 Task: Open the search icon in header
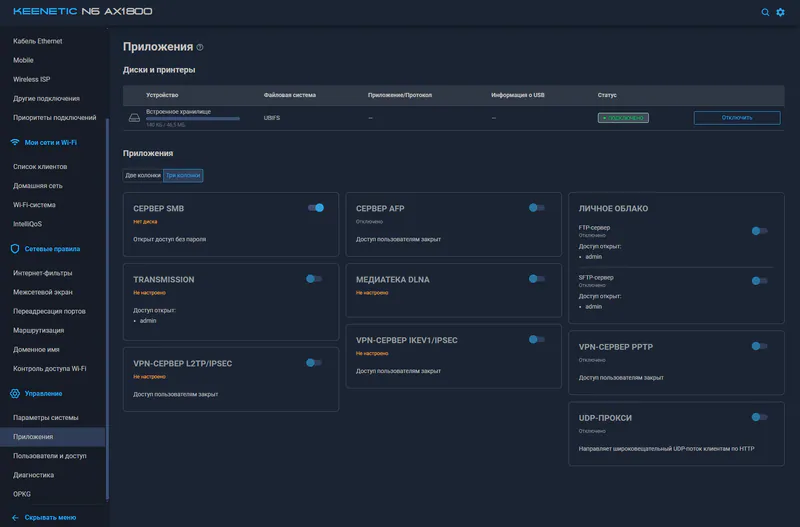point(765,12)
